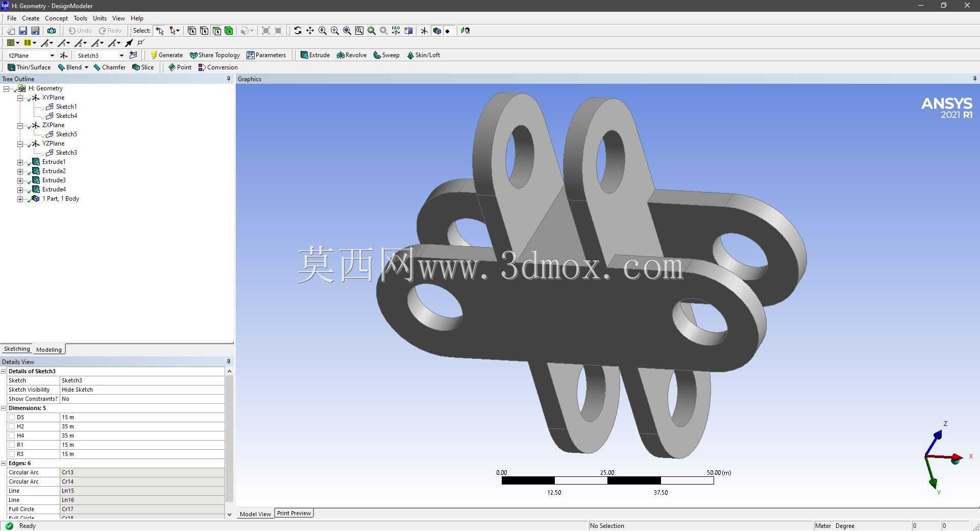Toggle the Display Plane icon

point(424,31)
